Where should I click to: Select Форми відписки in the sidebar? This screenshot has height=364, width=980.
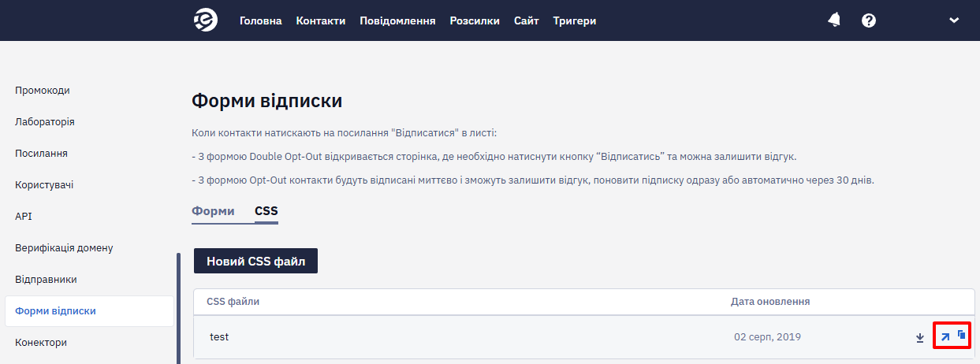click(89, 311)
